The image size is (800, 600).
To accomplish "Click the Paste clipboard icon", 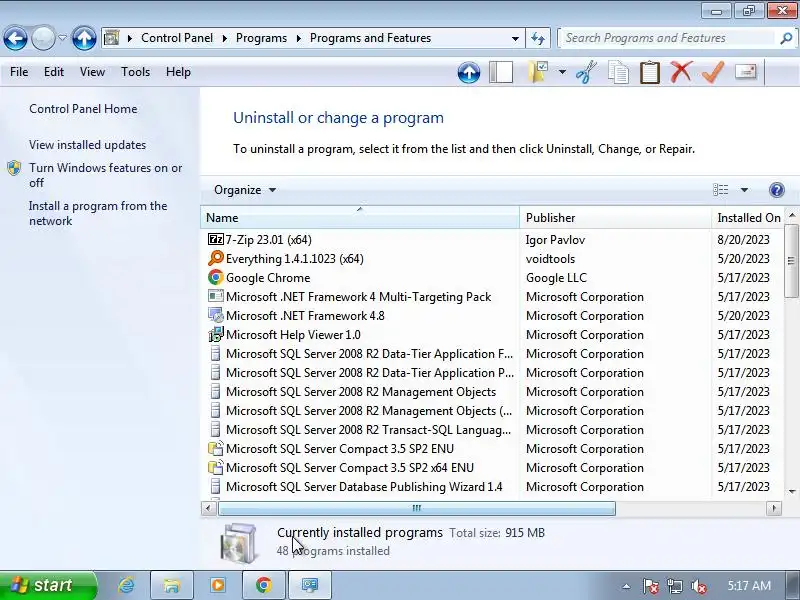I will tap(649, 72).
